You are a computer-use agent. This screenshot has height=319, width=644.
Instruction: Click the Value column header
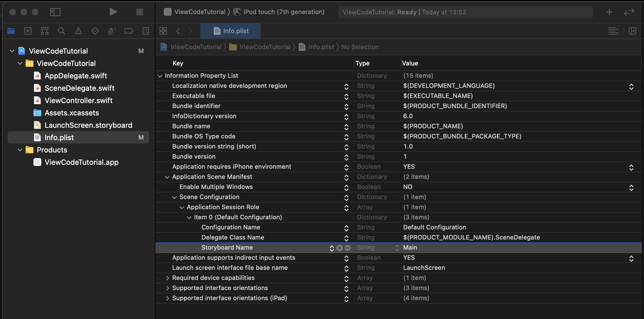pos(410,63)
